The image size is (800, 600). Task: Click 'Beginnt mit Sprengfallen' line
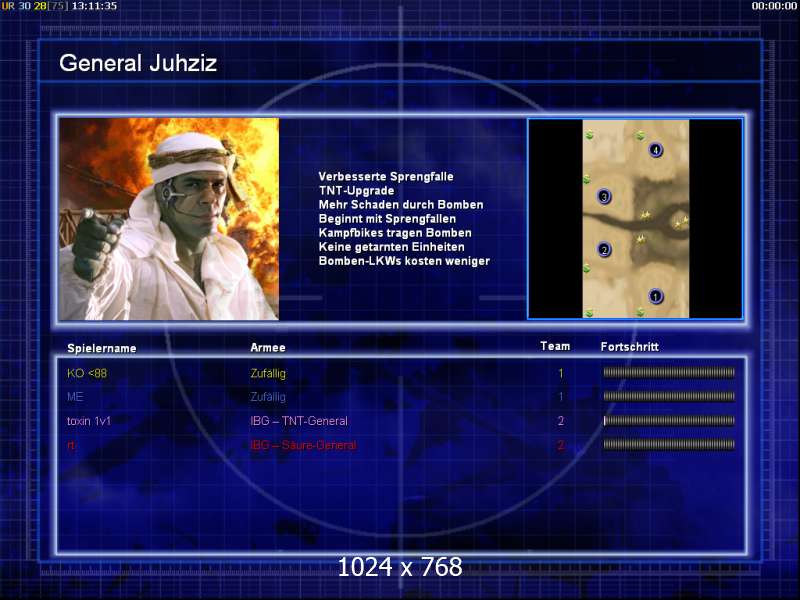click(x=387, y=219)
